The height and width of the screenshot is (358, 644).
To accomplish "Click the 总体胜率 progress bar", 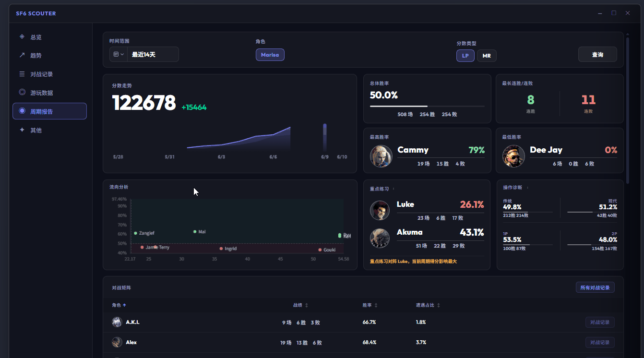I will [x=427, y=106].
